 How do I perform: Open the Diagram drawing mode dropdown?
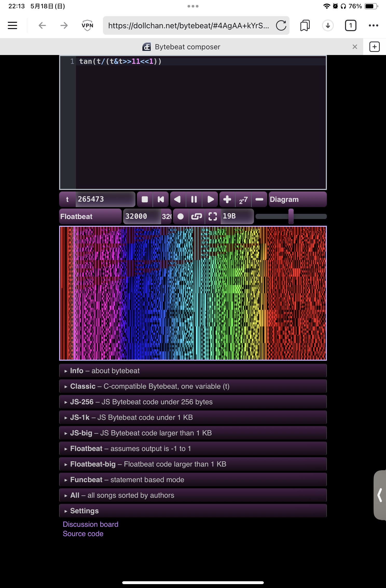[x=298, y=199]
